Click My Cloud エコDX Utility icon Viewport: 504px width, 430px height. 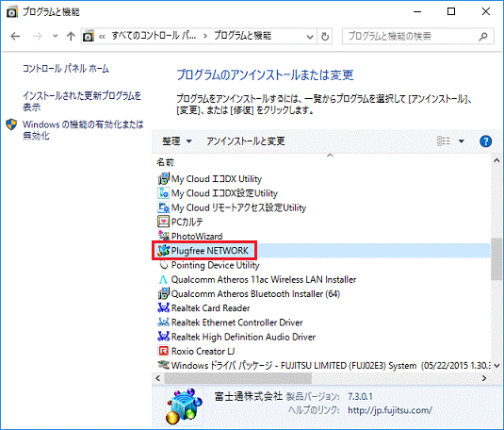pos(163,178)
